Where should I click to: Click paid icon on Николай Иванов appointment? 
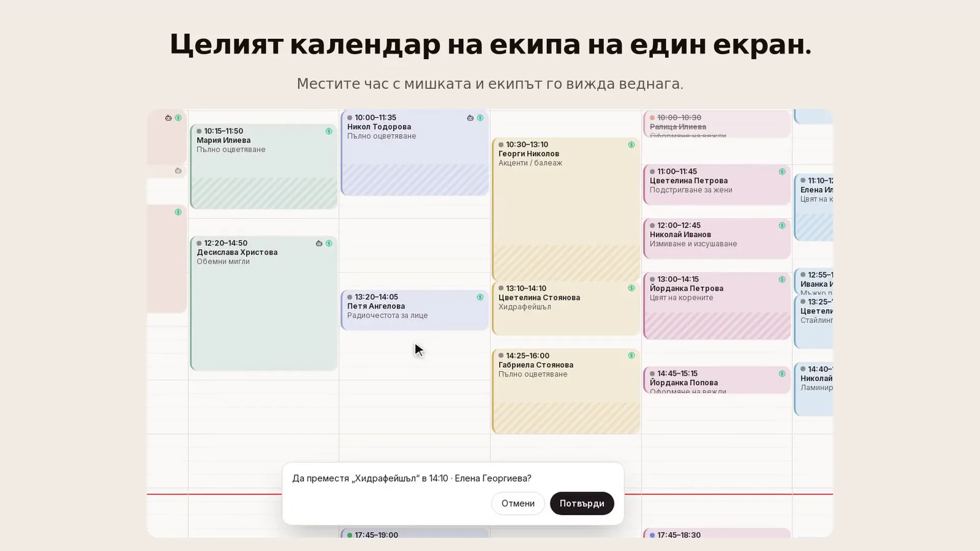coord(782,226)
